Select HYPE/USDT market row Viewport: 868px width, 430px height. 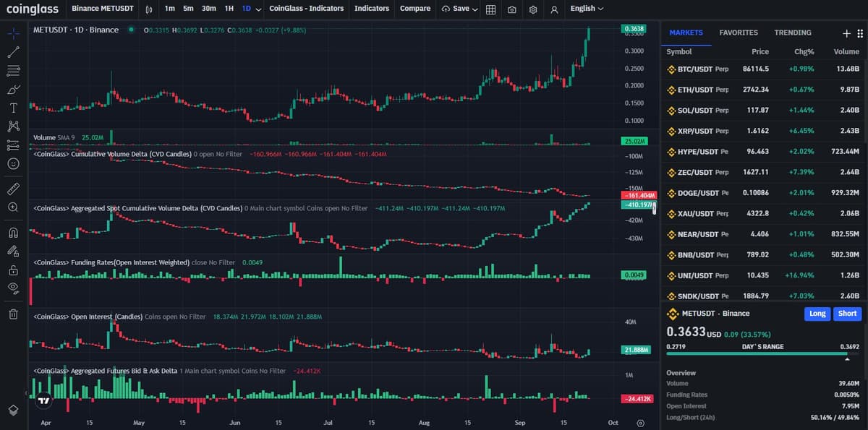pyautogui.click(x=764, y=152)
